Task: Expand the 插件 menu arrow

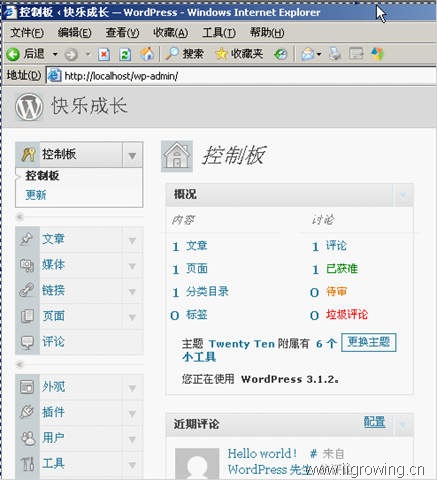Action: (132, 413)
